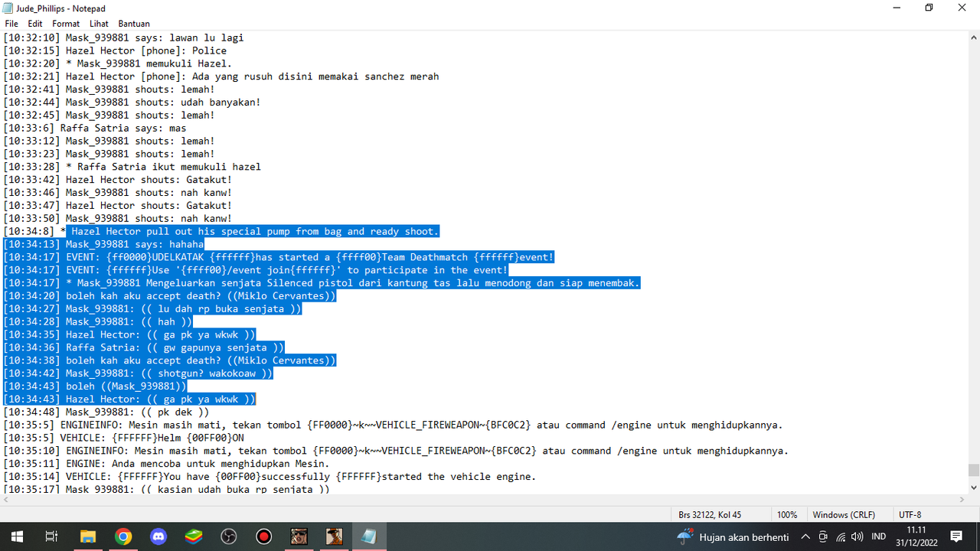Open the notification center icon

956,537
